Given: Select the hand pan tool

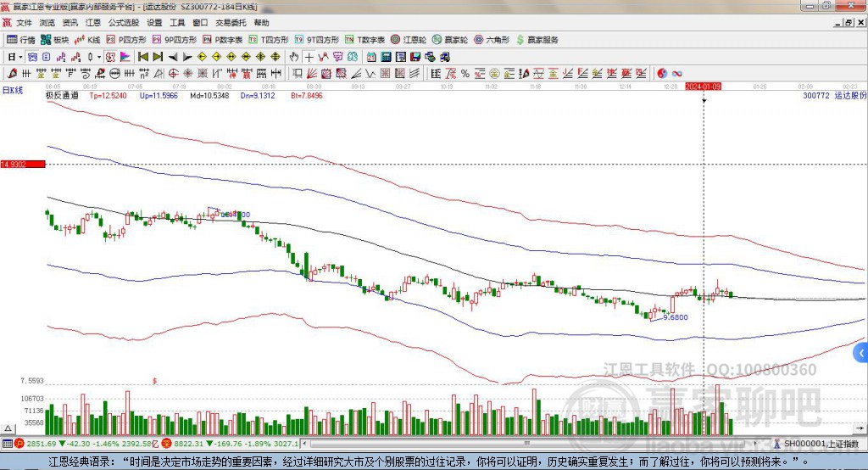Looking at the screenshot, I should (294, 57).
